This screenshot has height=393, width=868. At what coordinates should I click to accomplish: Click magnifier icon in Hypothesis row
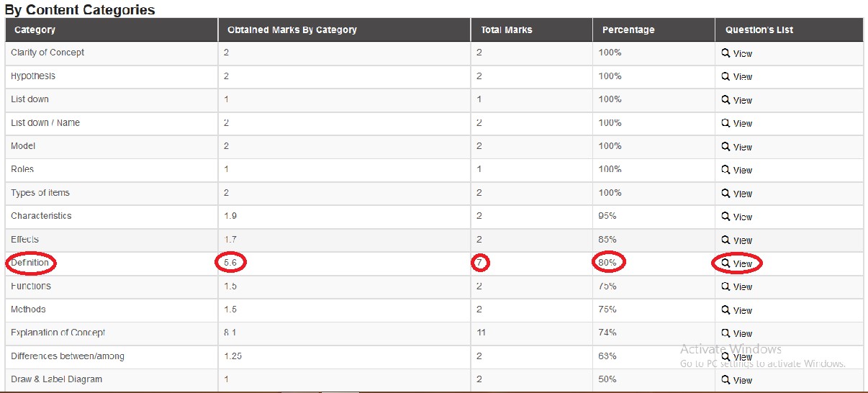725,76
